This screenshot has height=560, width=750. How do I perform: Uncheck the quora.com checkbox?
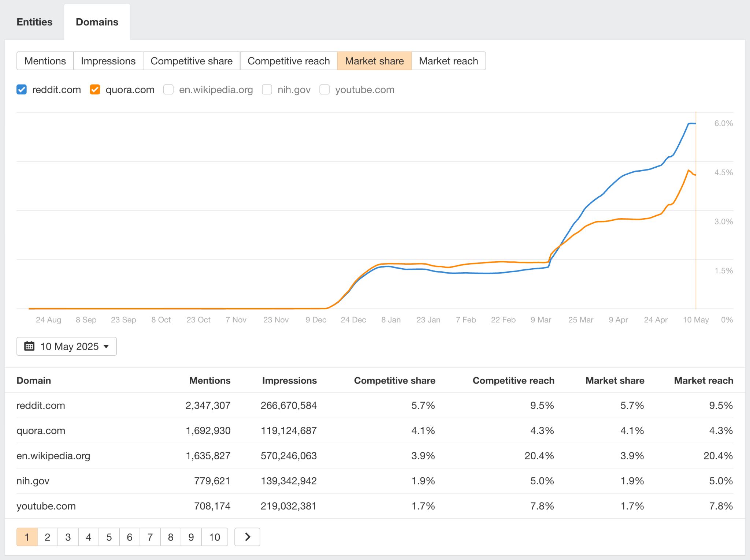(x=95, y=89)
